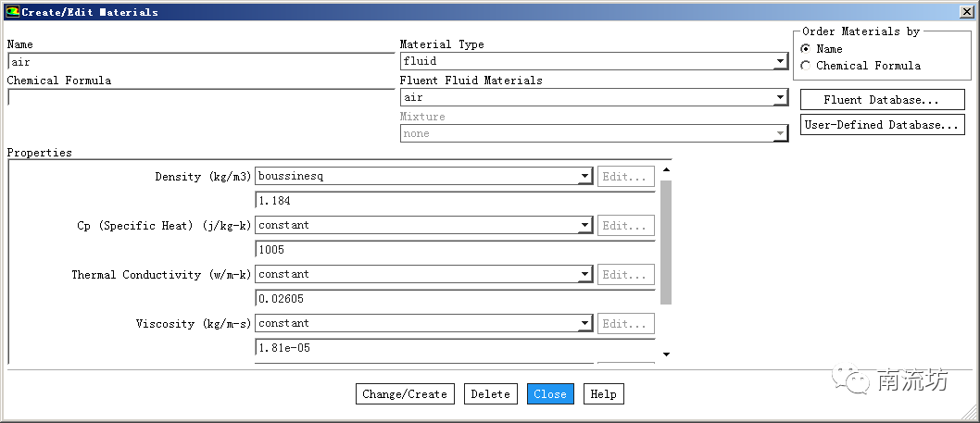Screen dimensions: 980x423
Task: Click the viscosity value field 1.81e-05
Action: (x=454, y=348)
